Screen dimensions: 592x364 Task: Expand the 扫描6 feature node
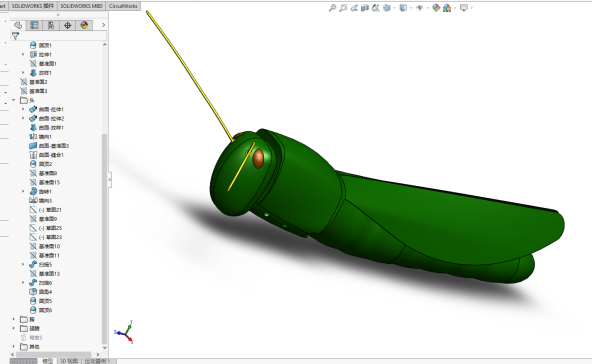click(23, 283)
